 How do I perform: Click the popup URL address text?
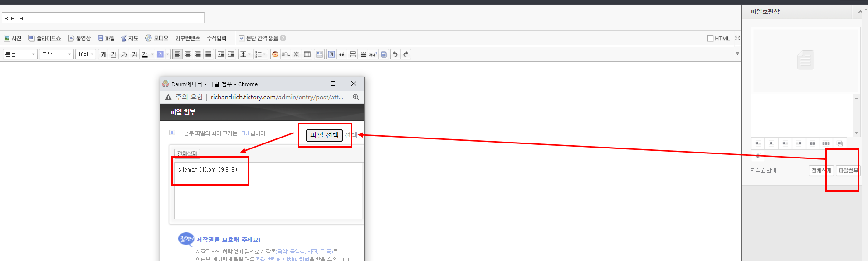point(277,97)
